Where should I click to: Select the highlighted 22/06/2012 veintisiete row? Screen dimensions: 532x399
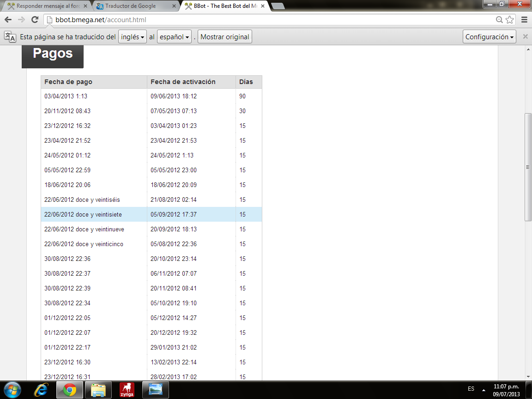click(x=151, y=214)
